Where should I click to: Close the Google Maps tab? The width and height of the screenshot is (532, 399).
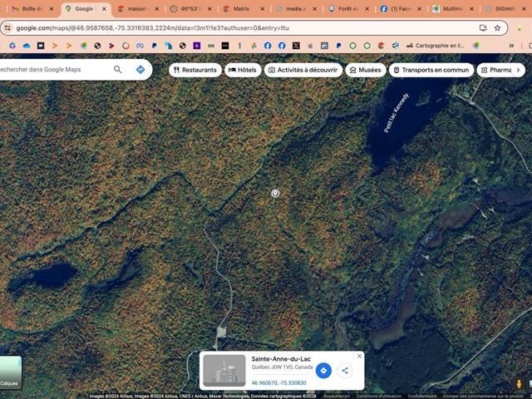click(104, 9)
